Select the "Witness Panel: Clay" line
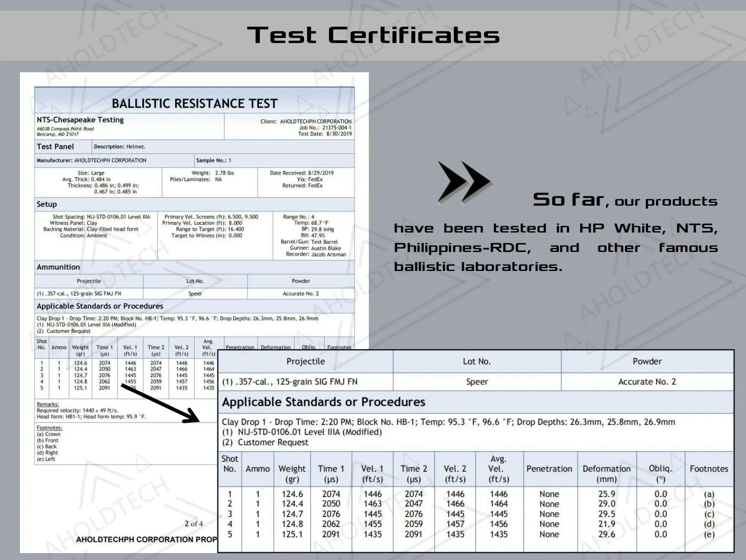The height and width of the screenshot is (560, 746). click(x=74, y=223)
